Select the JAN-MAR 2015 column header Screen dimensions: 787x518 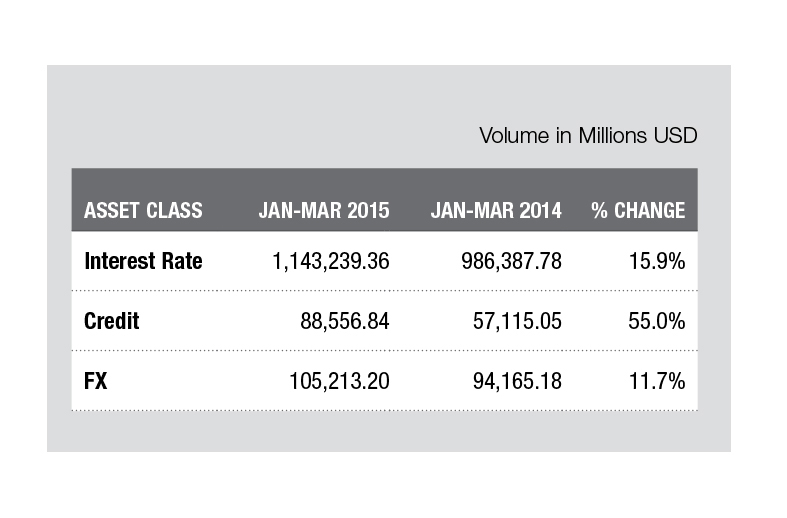[x=323, y=211]
